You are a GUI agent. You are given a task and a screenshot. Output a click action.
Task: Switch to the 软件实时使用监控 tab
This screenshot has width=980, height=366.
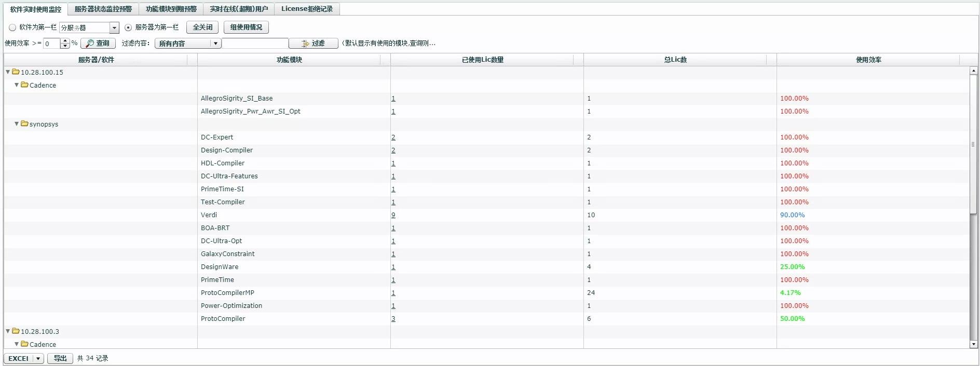click(36, 9)
